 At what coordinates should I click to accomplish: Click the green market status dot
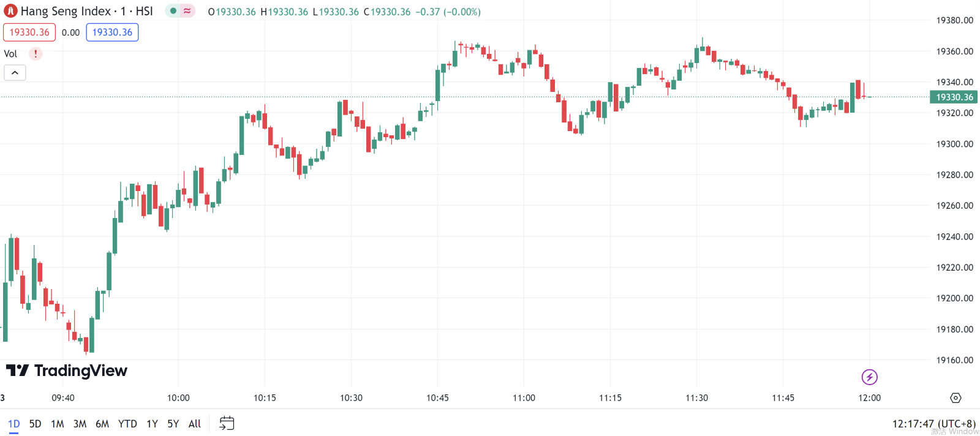coord(173,11)
